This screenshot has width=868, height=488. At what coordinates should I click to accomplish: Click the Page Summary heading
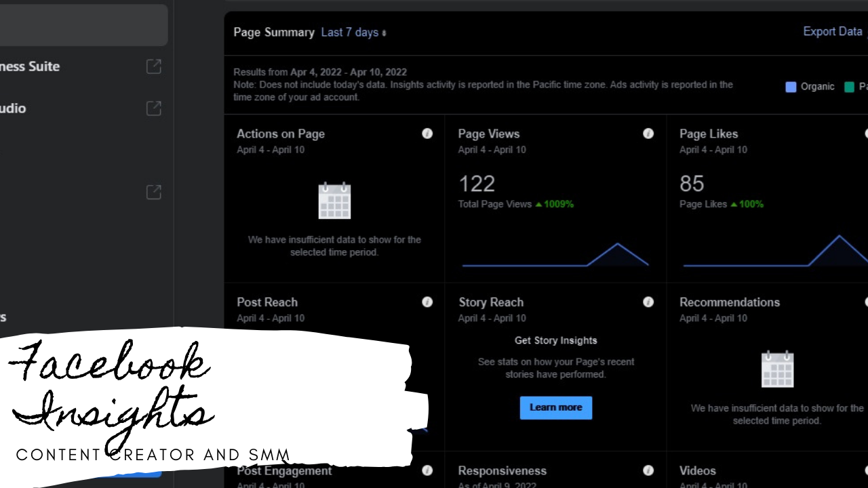274,33
